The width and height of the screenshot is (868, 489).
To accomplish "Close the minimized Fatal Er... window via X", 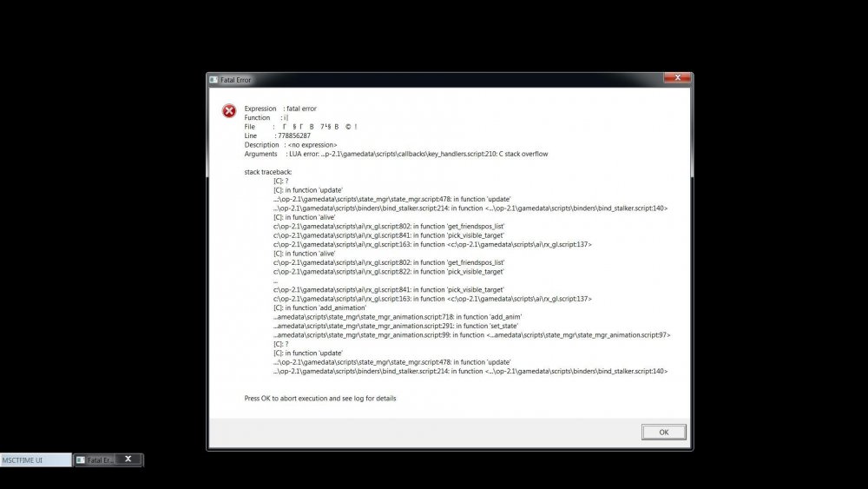I will (x=128, y=459).
